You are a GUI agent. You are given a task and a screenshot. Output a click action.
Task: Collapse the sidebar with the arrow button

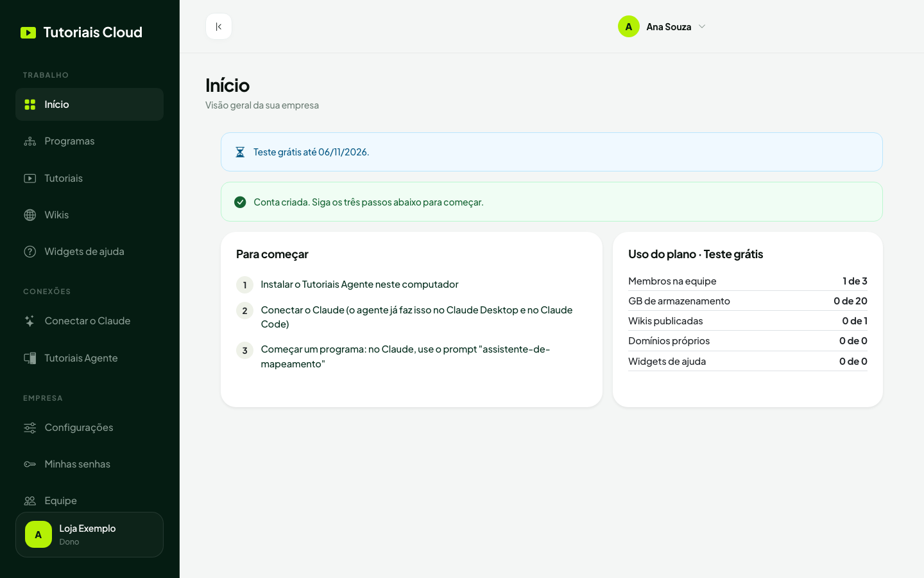coord(219,26)
